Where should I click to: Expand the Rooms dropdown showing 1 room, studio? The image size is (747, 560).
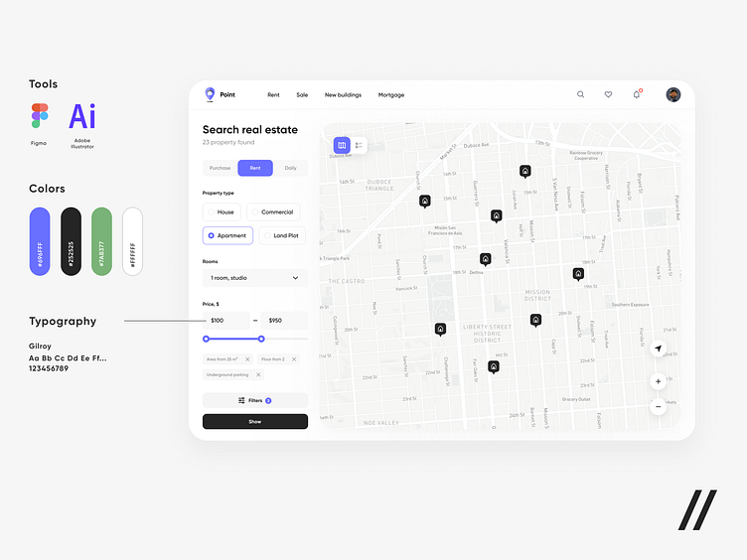pos(254,278)
